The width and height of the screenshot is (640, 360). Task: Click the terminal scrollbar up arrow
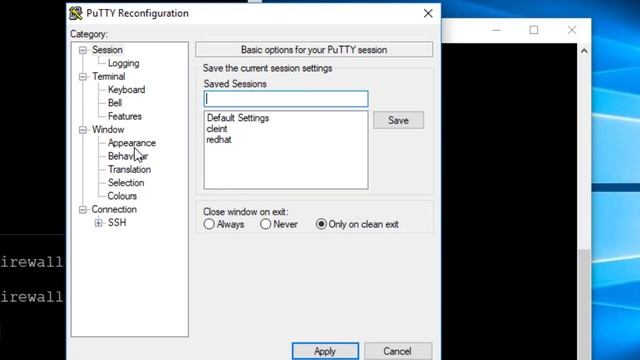[x=584, y=51]
